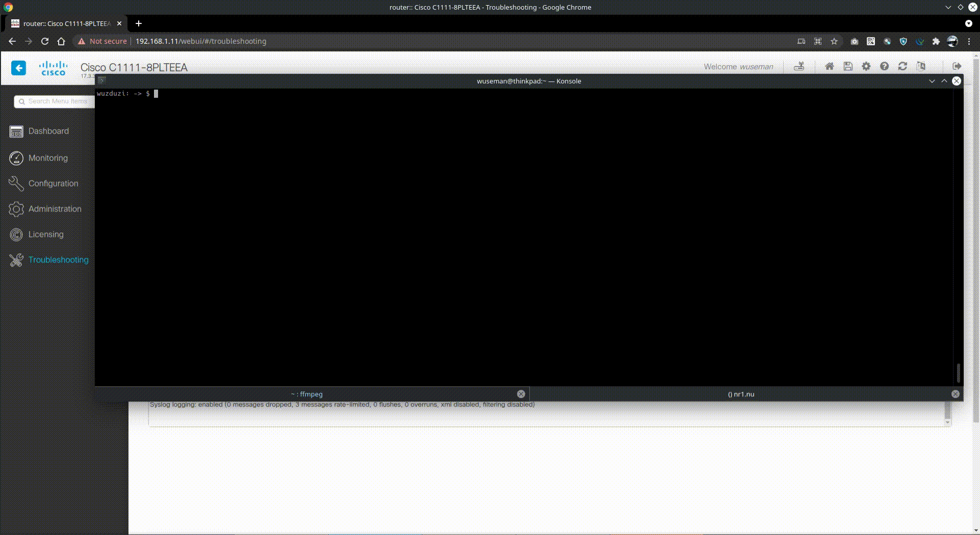Click the language selection icon
The height and width of the screenshot is (535, 980).
(x=921, y=66)
